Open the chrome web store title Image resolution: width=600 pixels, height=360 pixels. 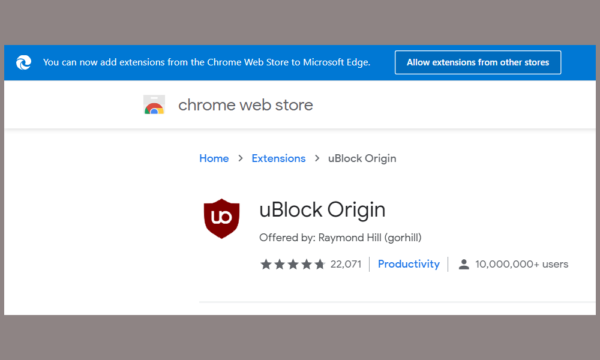(x=245, y=105)
